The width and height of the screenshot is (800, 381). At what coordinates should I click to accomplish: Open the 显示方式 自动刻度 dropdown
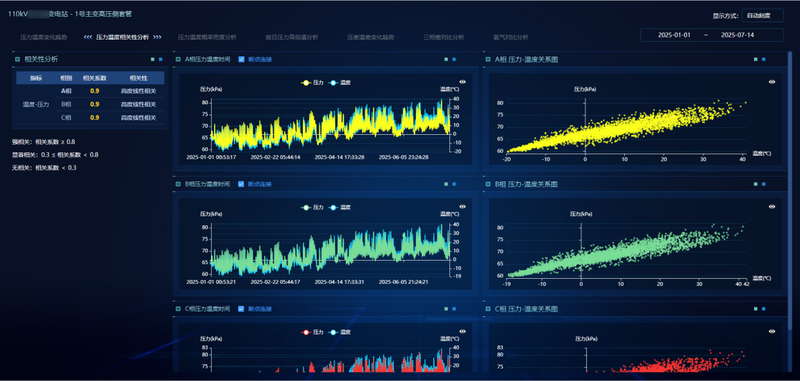tap(763, 16)
